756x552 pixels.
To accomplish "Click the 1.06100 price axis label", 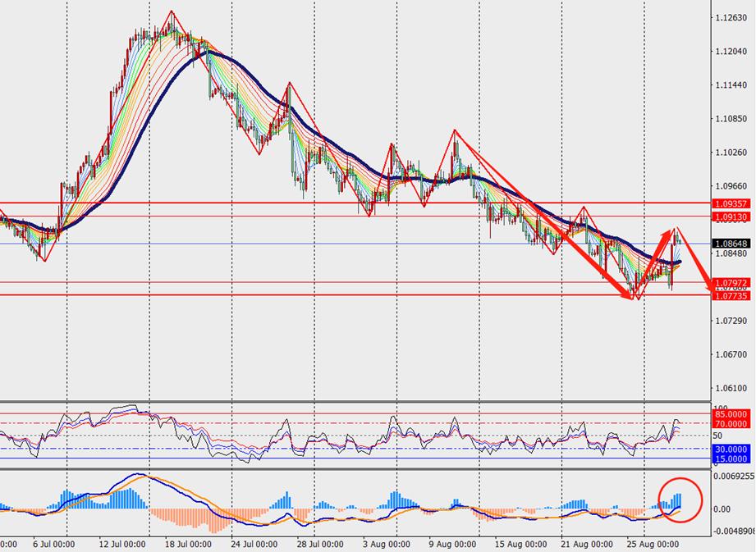I will coord(730,388).
